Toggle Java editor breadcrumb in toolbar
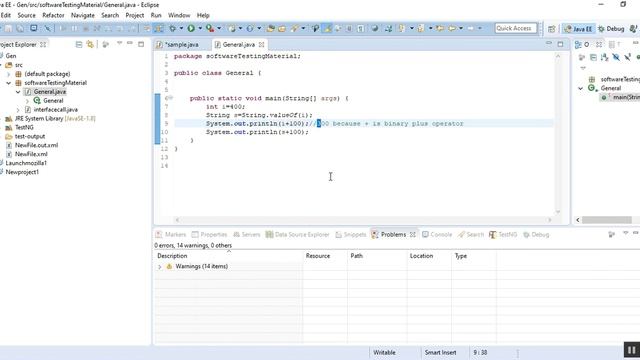 [x=315, y=28]
